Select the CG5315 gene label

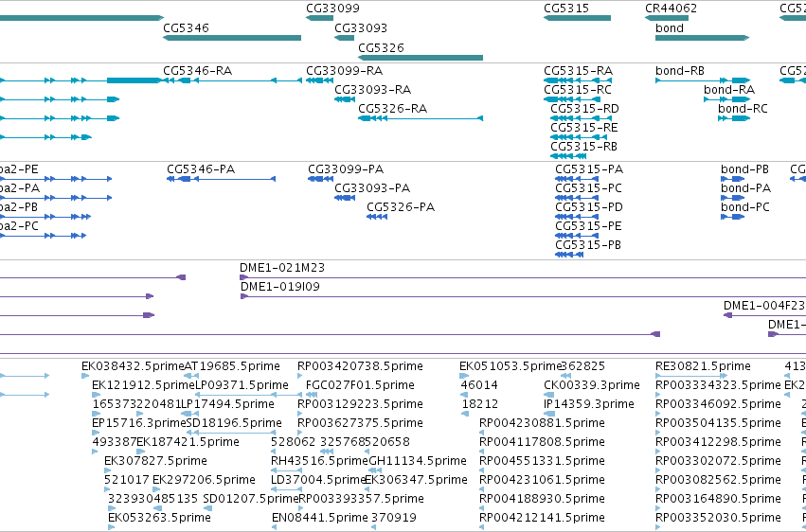point(566,9)
